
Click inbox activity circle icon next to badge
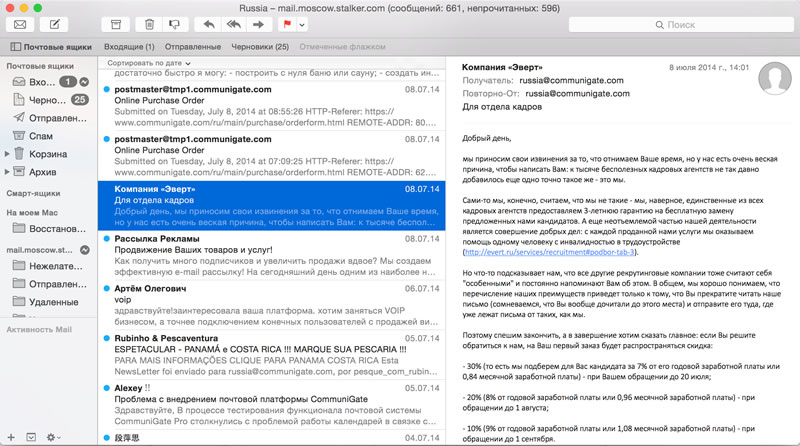tap(84, 82)
